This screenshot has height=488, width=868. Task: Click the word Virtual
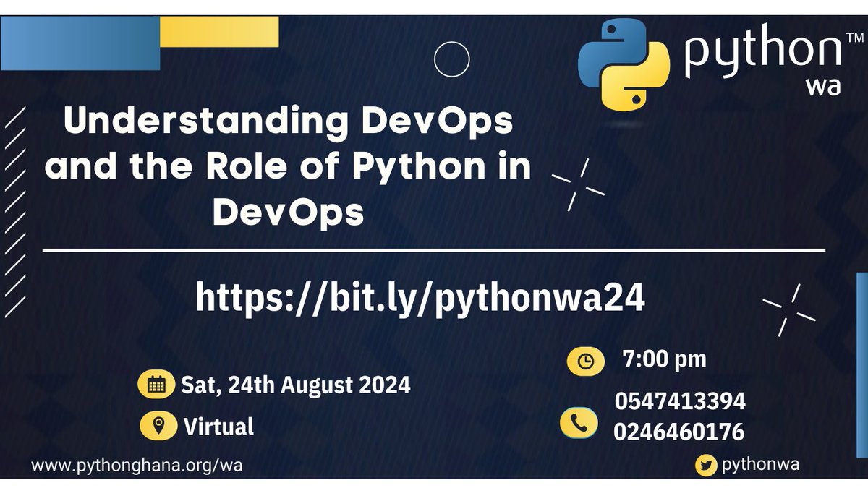[x=218, y=426]
